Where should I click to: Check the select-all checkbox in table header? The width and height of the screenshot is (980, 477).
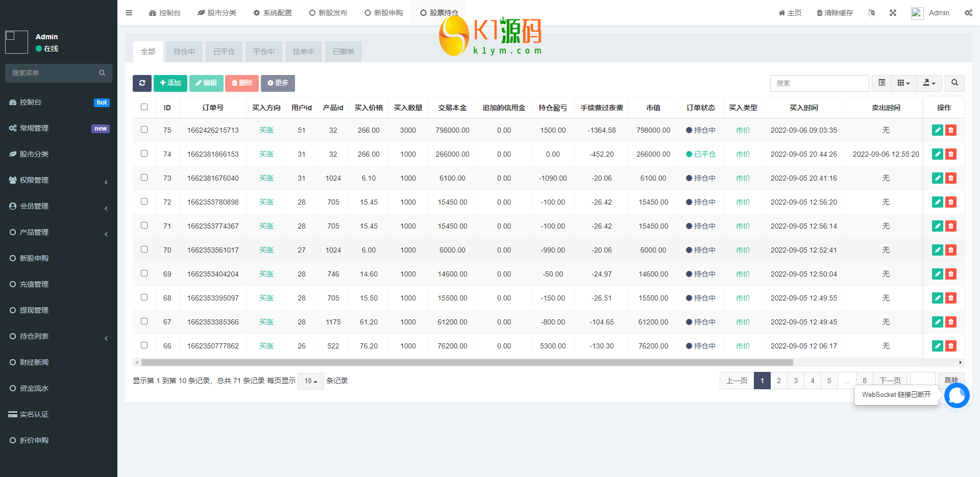click(144, 107)
